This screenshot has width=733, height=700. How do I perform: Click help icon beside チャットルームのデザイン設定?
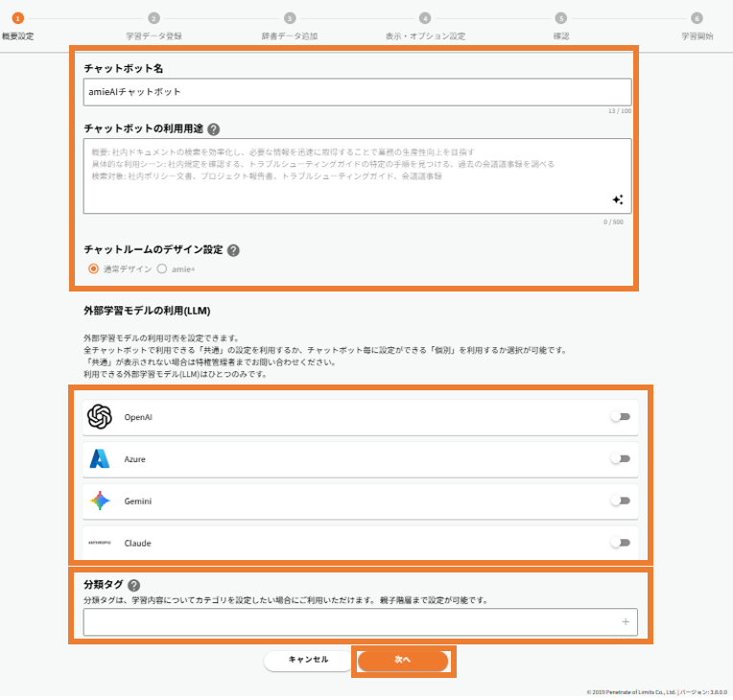coord(233,250)
